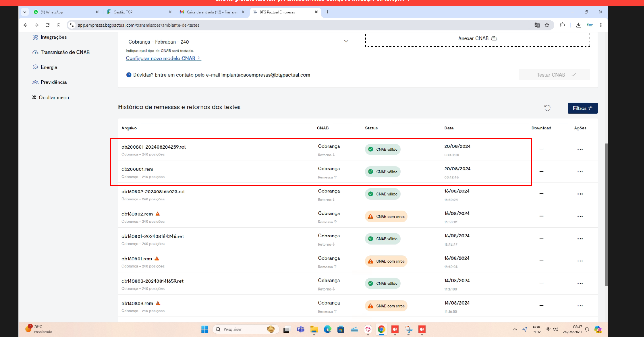Select file name cb200801.rem
The height and width of the screenshot is (337, 644).
137,169
